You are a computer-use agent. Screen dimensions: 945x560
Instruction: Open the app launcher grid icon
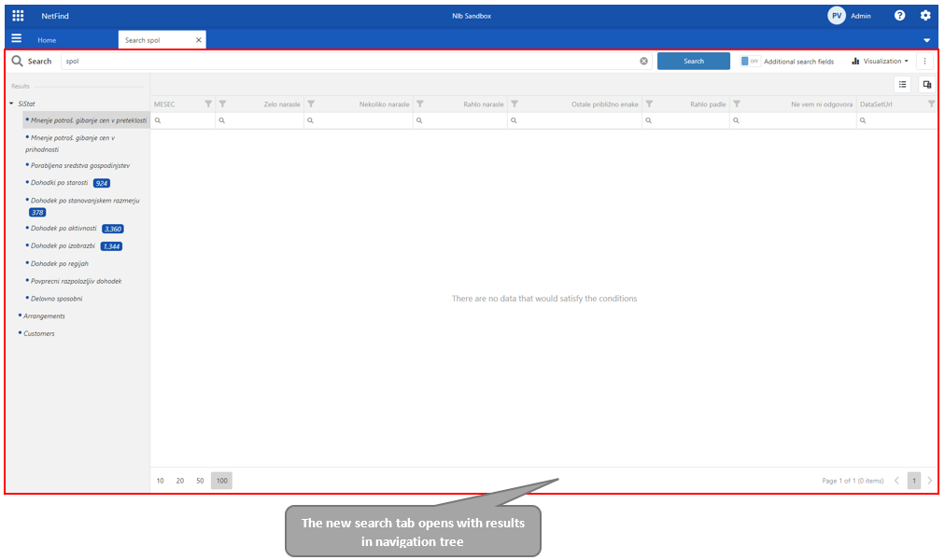(18, 16)
